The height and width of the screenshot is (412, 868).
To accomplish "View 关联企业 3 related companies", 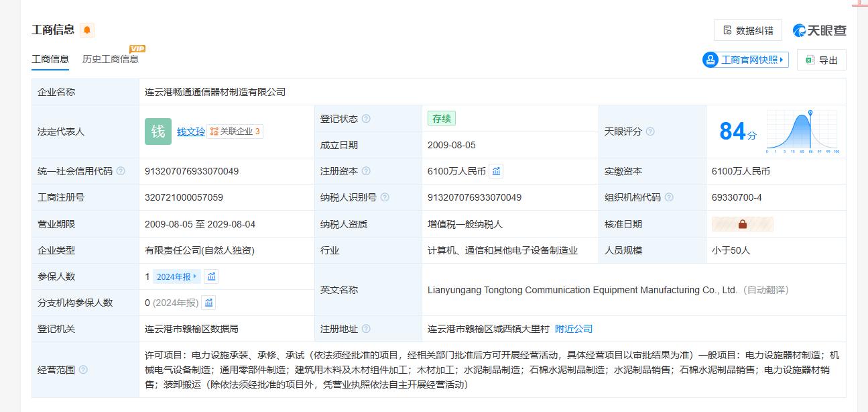I will click(x=235, y=132).
